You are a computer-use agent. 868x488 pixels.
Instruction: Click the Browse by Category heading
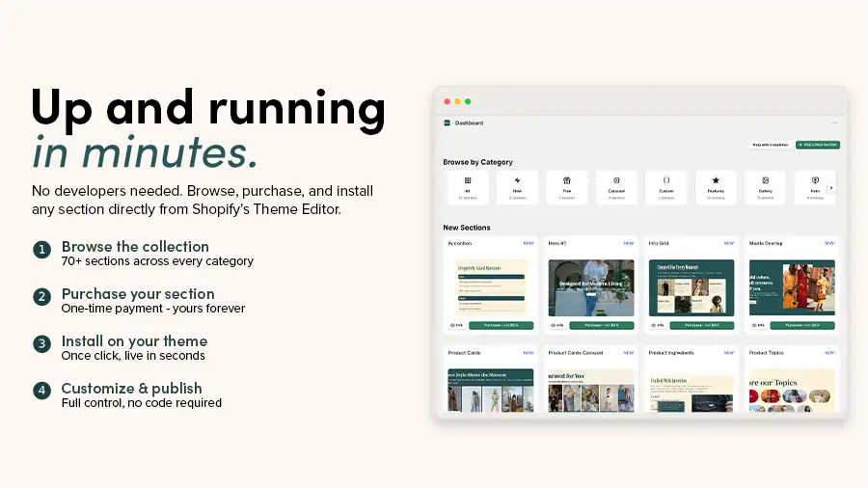[x=477, y=162]
